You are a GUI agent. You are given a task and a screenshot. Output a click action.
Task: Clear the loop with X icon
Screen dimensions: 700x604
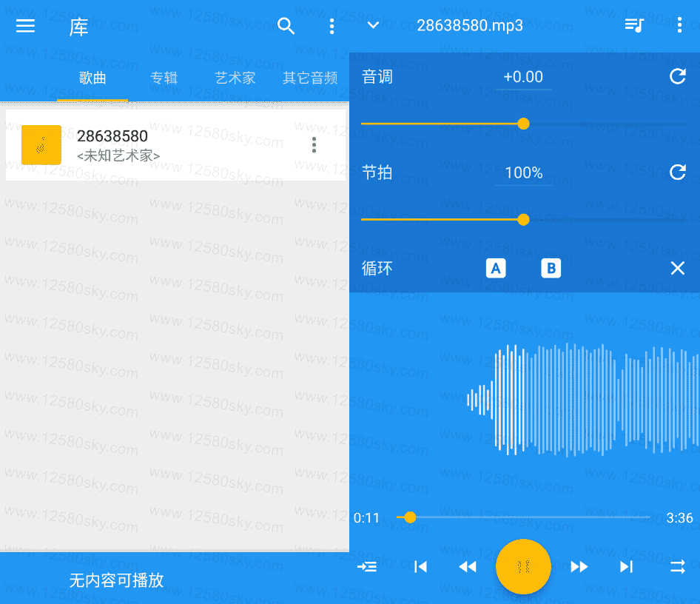coord(677,268)
